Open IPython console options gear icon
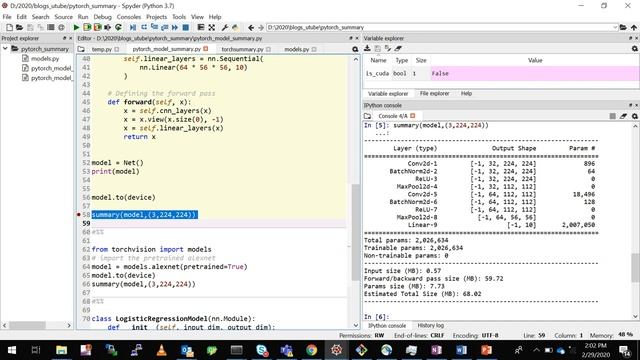The image size is (640, 360). coord(635,116)
